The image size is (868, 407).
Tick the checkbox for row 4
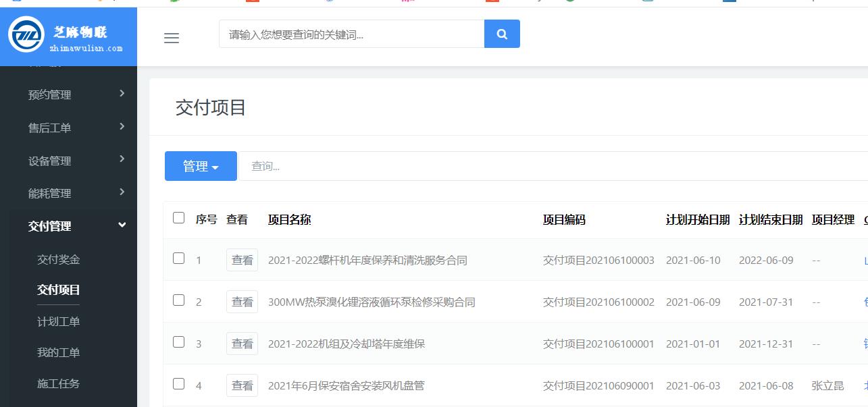(178, 384)
